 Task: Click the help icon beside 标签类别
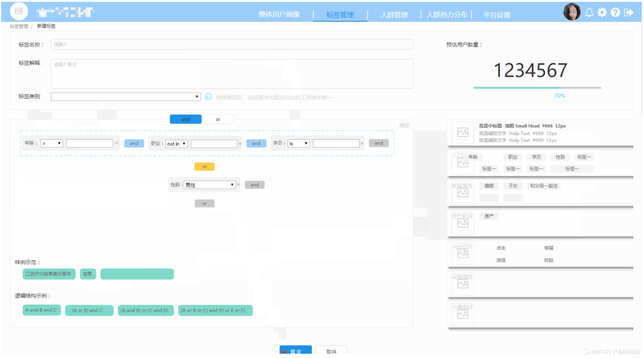pos(208,97)
